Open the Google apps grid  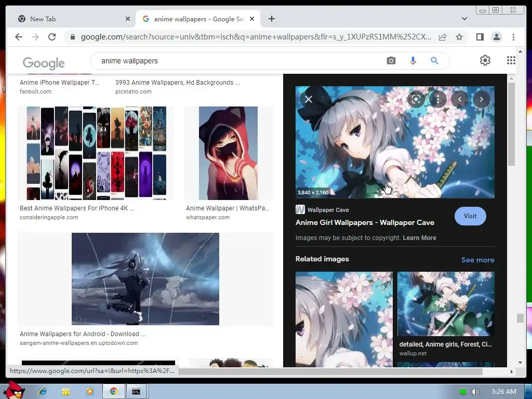(x=511, y=60)
